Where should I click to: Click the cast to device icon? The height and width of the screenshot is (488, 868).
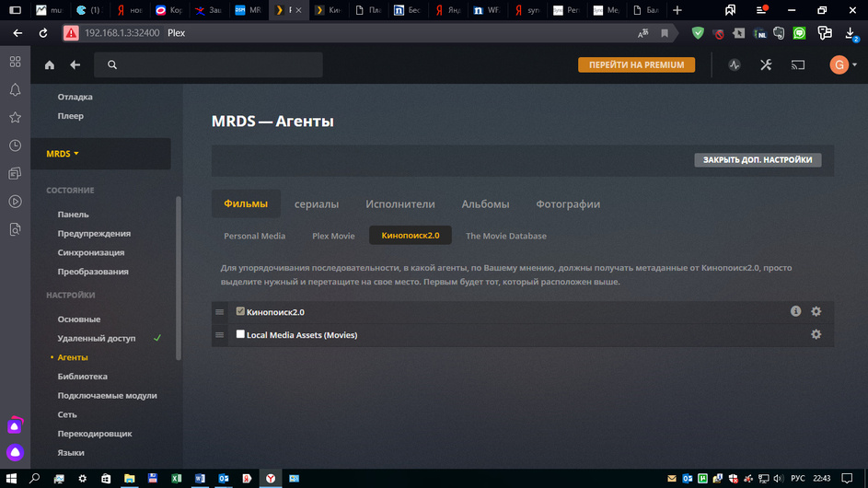pyautogui.click(x=798, y=64)
